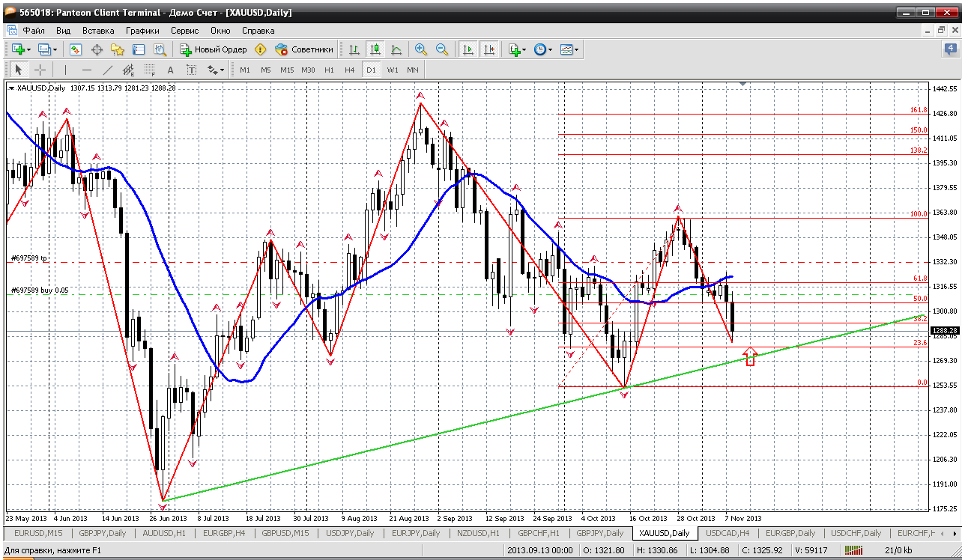The image size is (965, 560).
Task: Open the Strategy Tester
Action: (x=160, y=49)
